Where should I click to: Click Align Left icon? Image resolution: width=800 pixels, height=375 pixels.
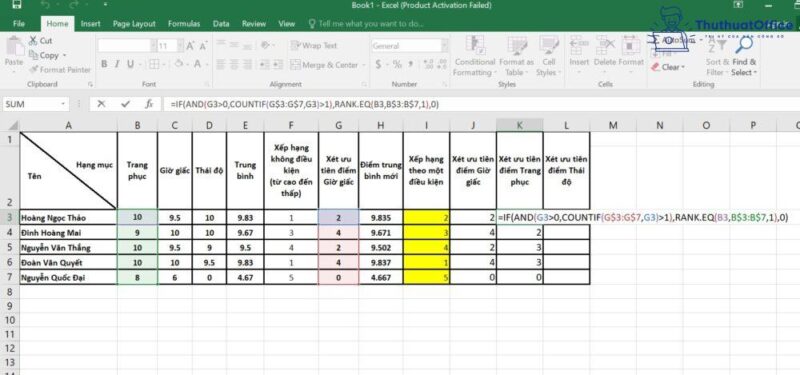(220, 65)
